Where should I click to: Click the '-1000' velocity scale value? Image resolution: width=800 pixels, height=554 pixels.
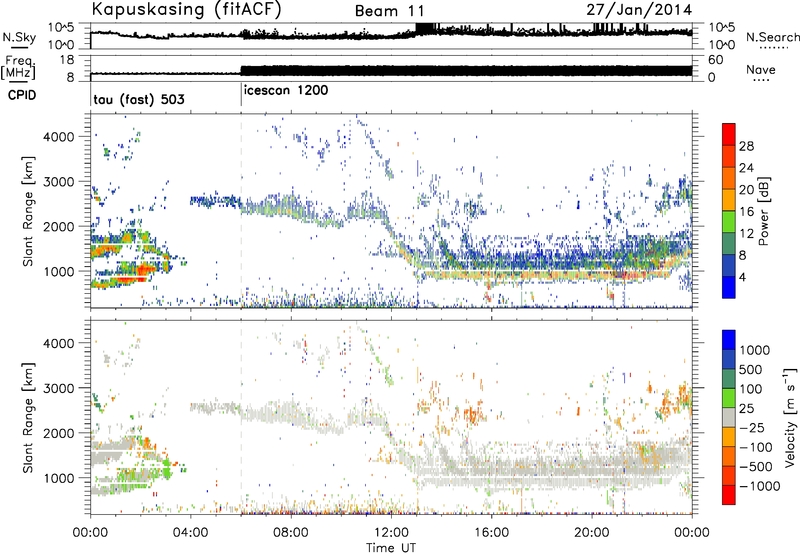click(x=759, y=486)
